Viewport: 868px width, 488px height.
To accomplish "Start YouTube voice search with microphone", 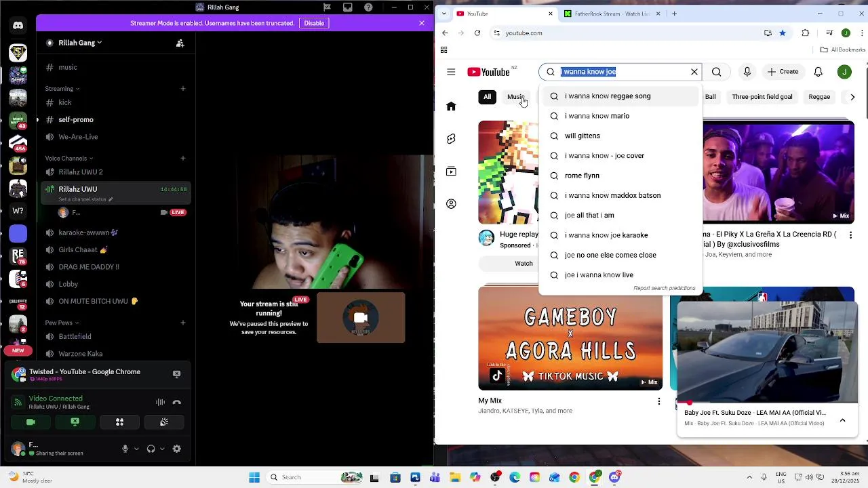I will click(x=747, y=72).
